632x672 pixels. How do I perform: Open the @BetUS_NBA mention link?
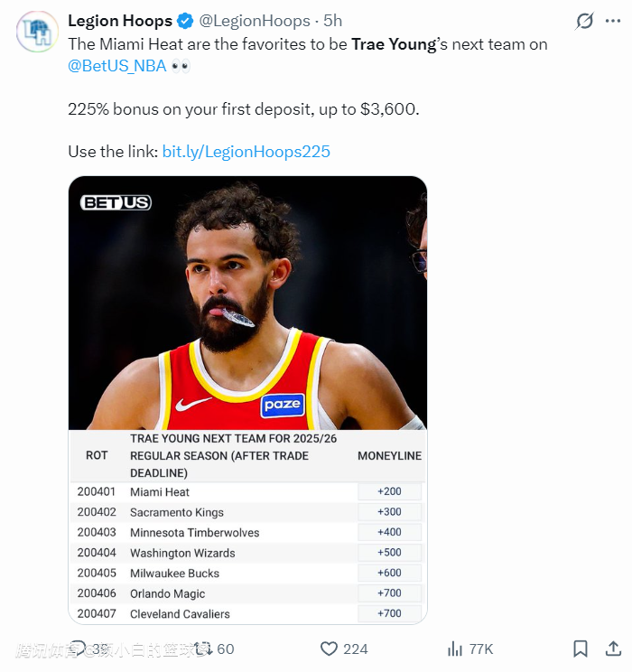tap(116, 66)
